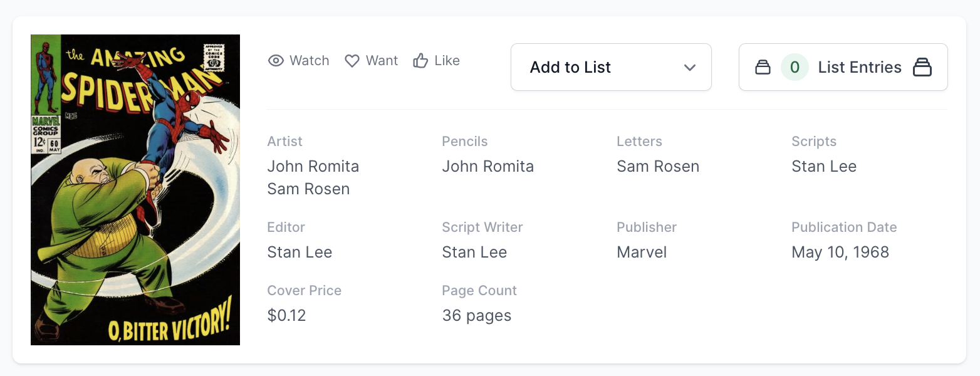Click the May 10, 1968 publication date
980x376 pixels.
840,253
